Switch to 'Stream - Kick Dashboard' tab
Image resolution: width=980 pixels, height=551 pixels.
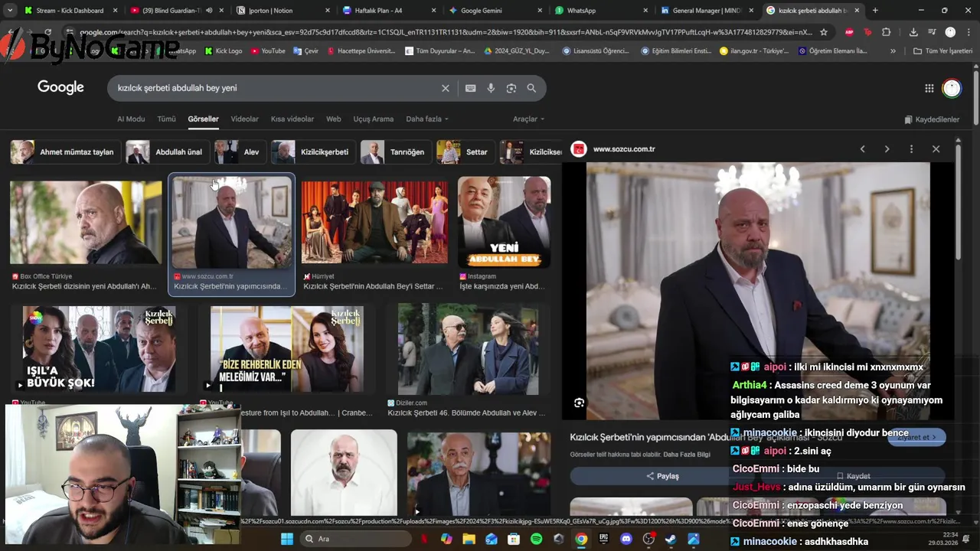click(x=70, y=11)
